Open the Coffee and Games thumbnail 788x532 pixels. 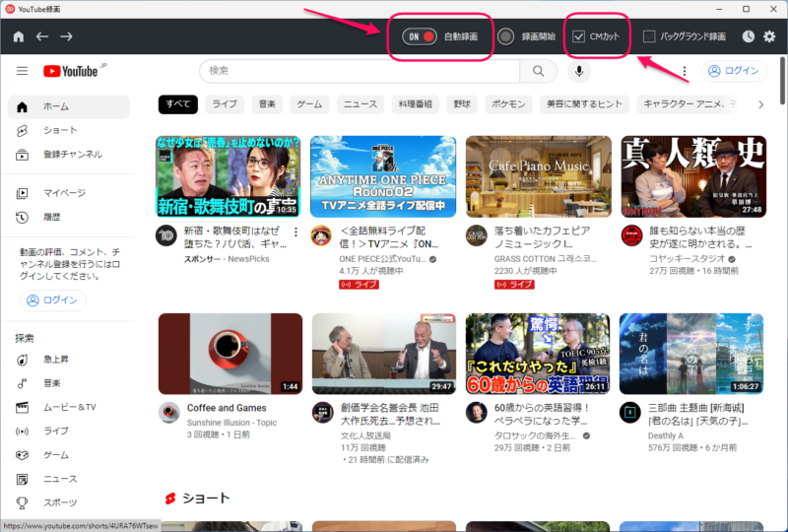[230, 354]
